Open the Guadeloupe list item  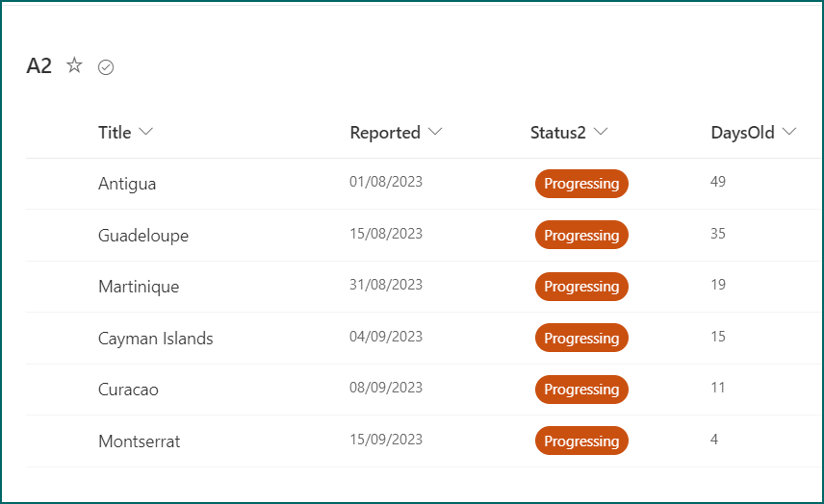[x=143, y=236]
